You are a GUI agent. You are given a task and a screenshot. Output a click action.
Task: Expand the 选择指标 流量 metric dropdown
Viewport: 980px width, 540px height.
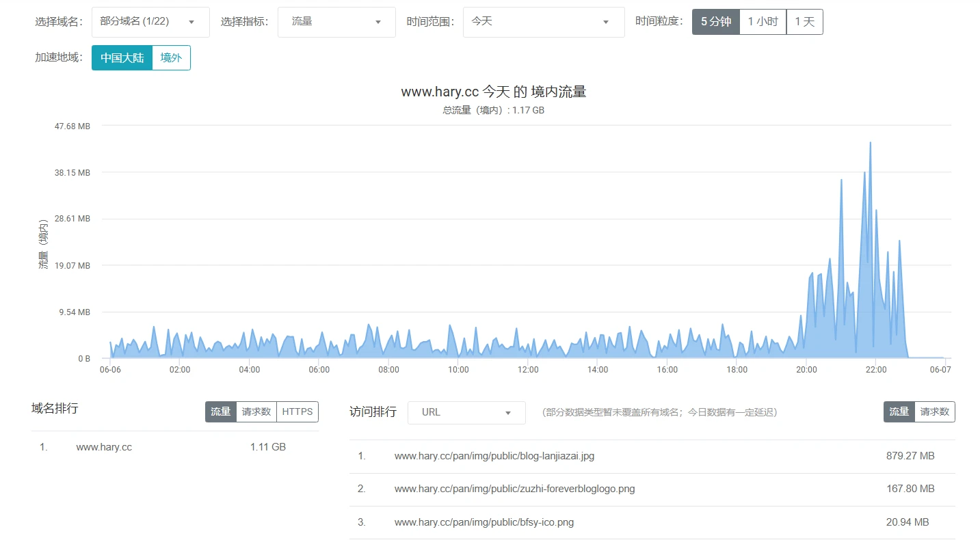(336, 22)
